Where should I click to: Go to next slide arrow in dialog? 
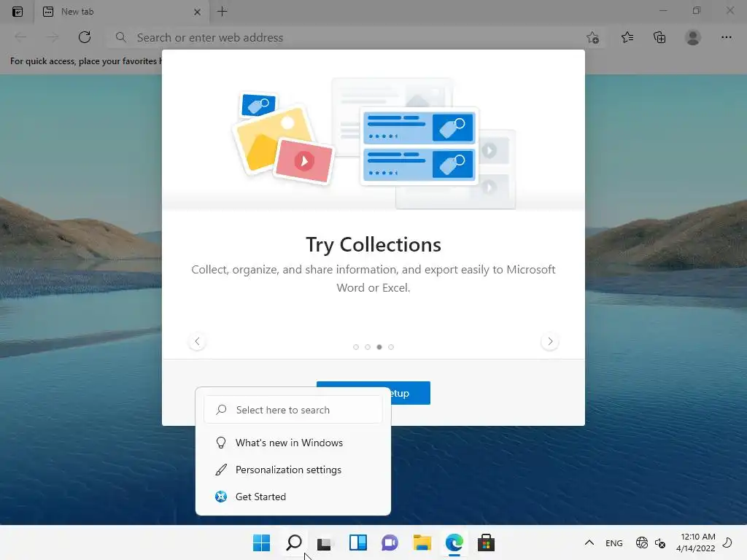(x=550, y=341)
